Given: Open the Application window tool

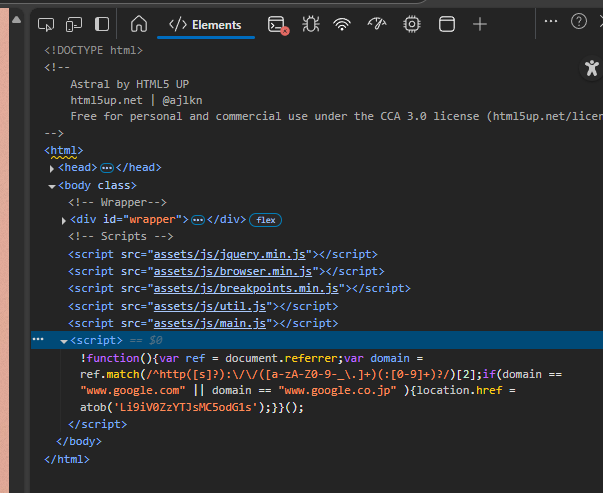Looking at the screenshot, I should 447,24.
